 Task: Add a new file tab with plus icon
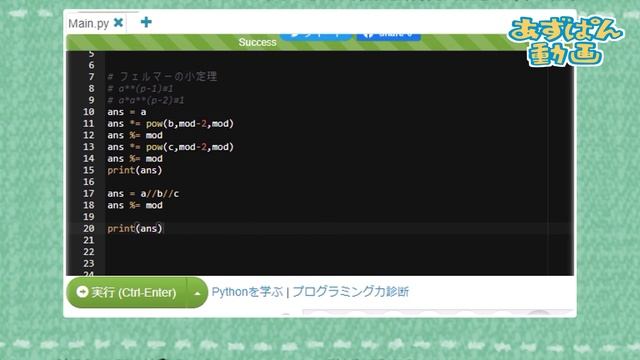(146, 22)
